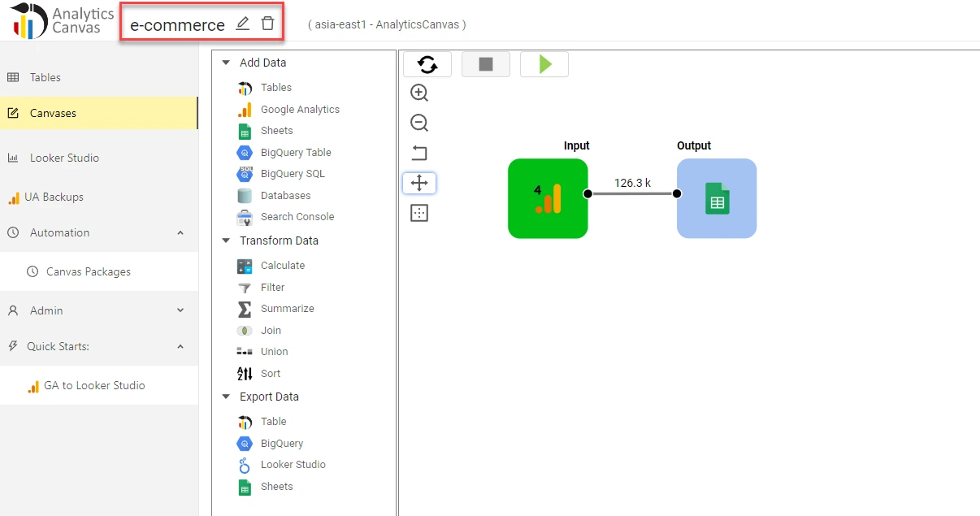Screen dimensions: 980x516
Task: Run the canvas with green play button
Action: click(544, 64)
